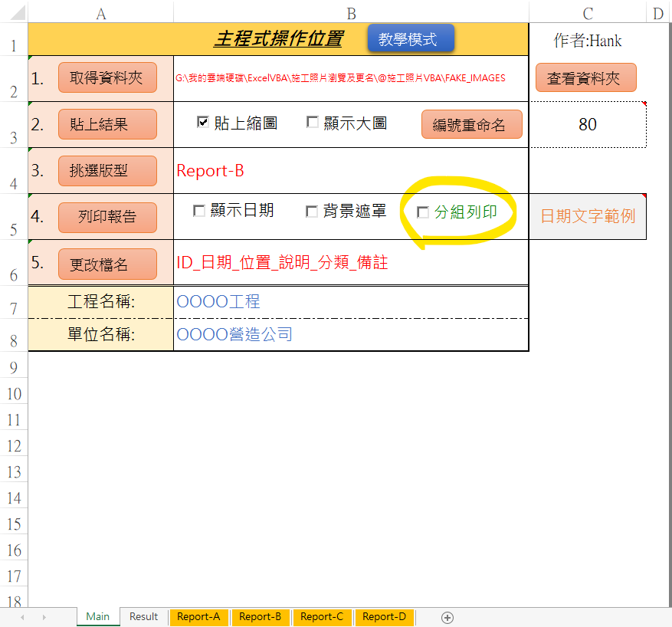Enable the circled 分組列印 checkbox

[423, 212]
